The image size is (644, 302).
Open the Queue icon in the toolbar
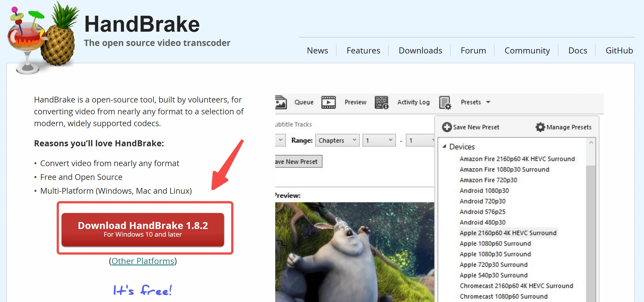pyautogui.click(x=281, y=102)
